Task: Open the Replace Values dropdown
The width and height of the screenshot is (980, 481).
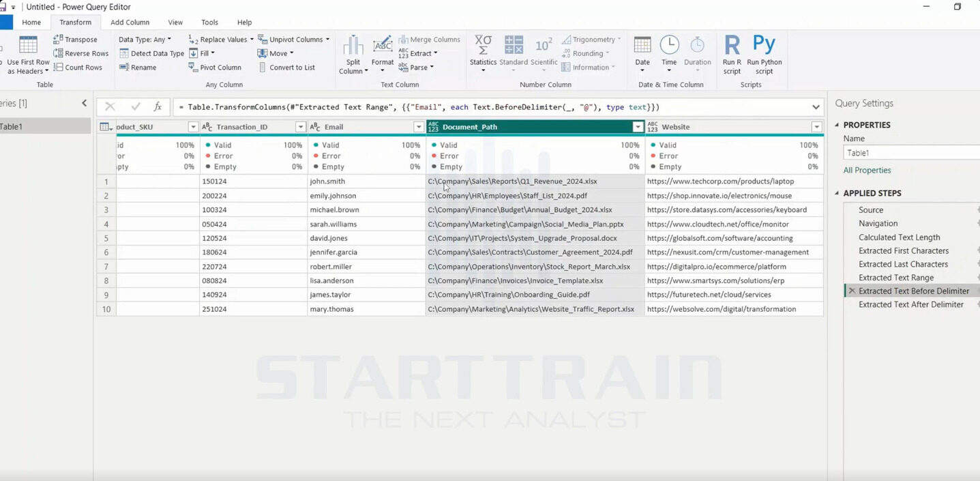Action: tap(220, 40)
